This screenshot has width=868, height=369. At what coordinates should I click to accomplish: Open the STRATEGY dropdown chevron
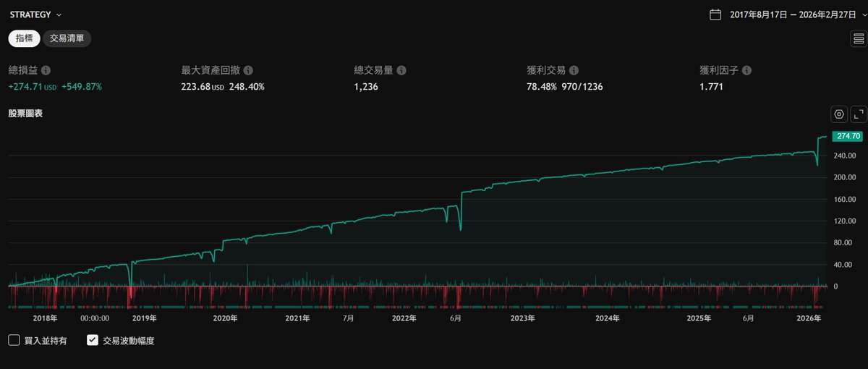tap(59, 14)
